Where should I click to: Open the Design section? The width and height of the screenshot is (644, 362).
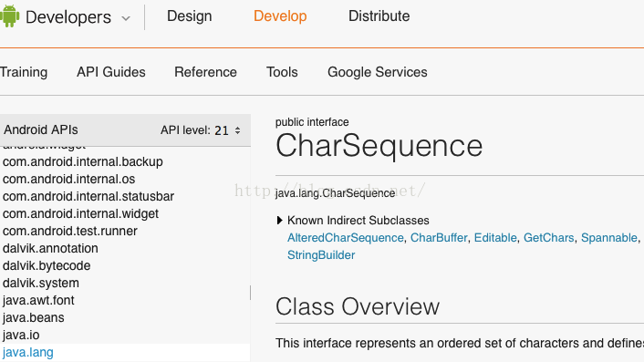(190, 16)
